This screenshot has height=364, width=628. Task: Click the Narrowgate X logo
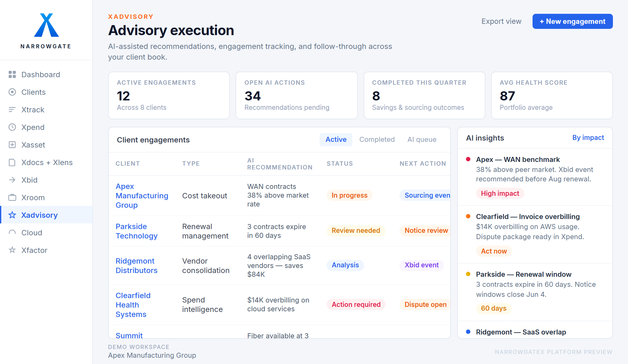tap(46, 25)
